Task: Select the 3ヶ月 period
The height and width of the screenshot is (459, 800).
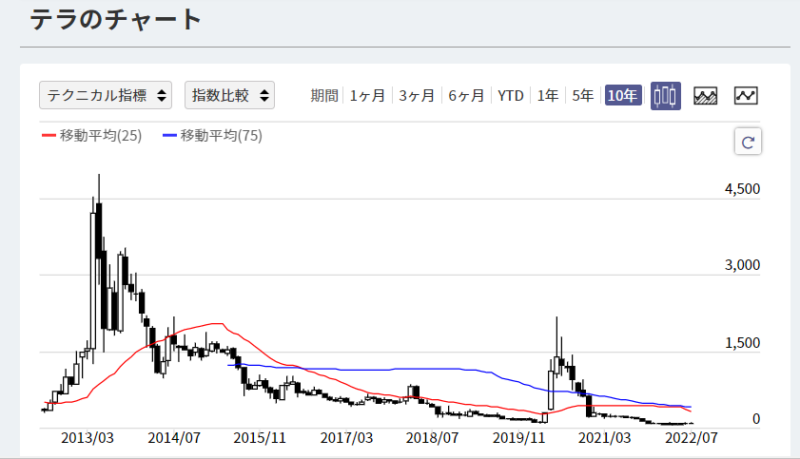Action: tap(416, 95)
